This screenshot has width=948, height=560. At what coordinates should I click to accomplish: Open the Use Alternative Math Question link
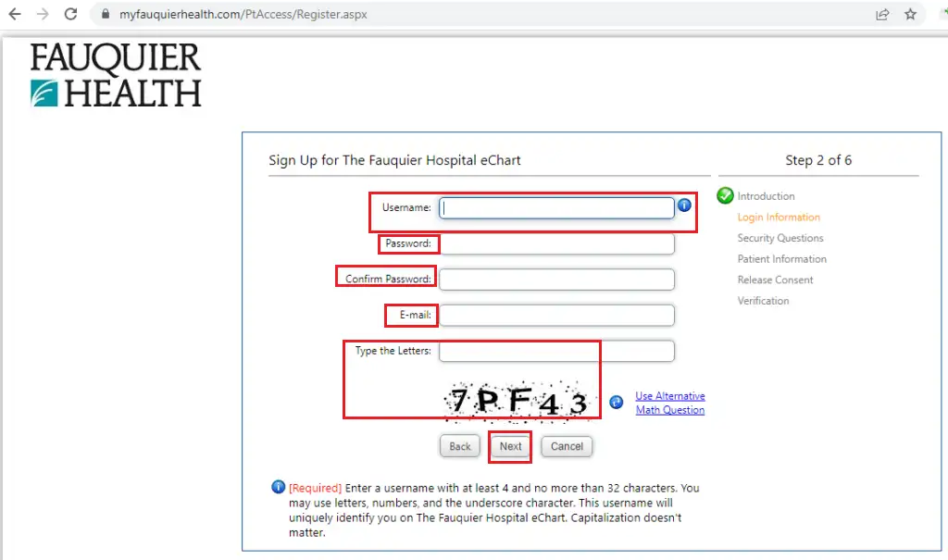tap(670, 403)
